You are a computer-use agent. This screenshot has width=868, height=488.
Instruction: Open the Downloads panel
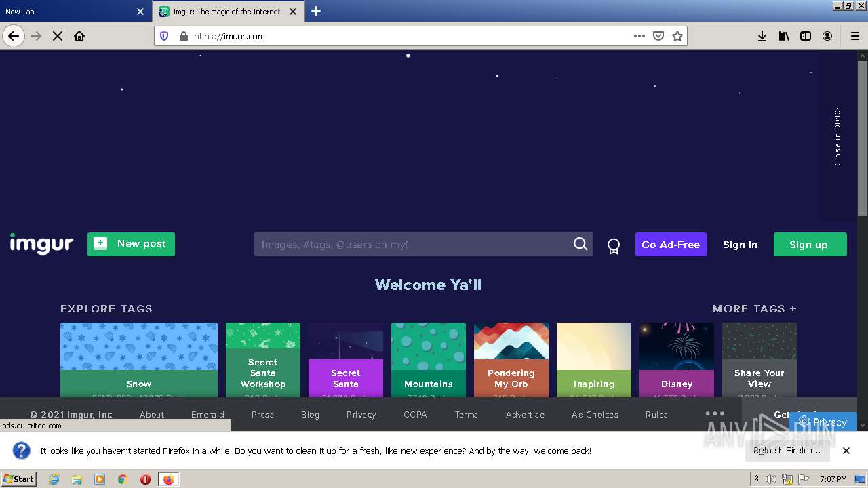click(762, 36)
